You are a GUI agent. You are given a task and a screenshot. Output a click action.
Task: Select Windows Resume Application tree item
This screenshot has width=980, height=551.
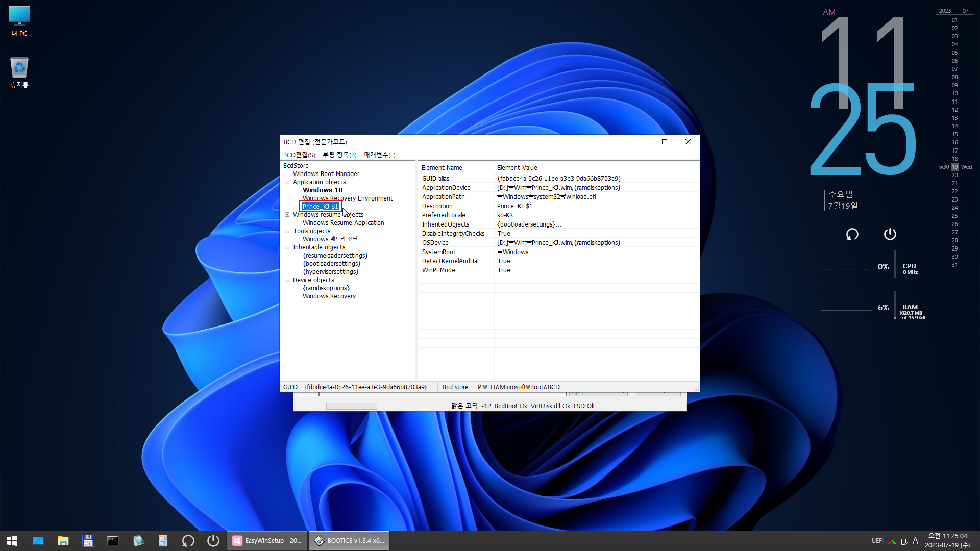coord(343,223)
